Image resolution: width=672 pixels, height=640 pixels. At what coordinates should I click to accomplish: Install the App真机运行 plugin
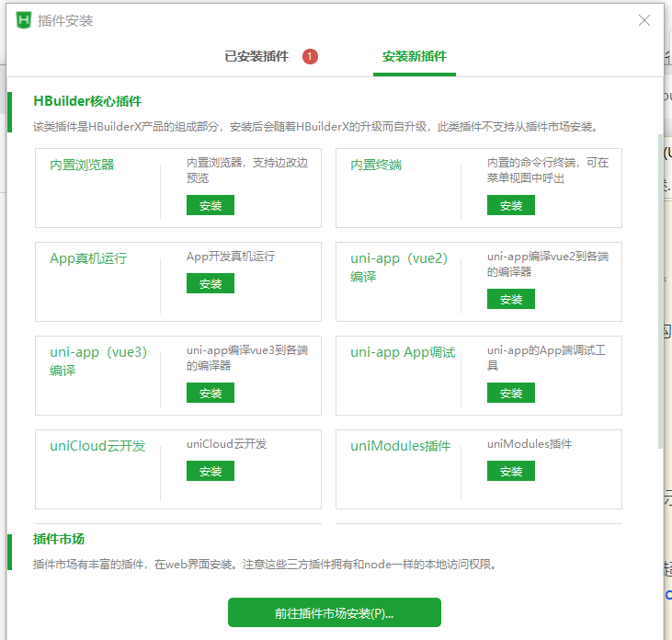tap(211, 283)
